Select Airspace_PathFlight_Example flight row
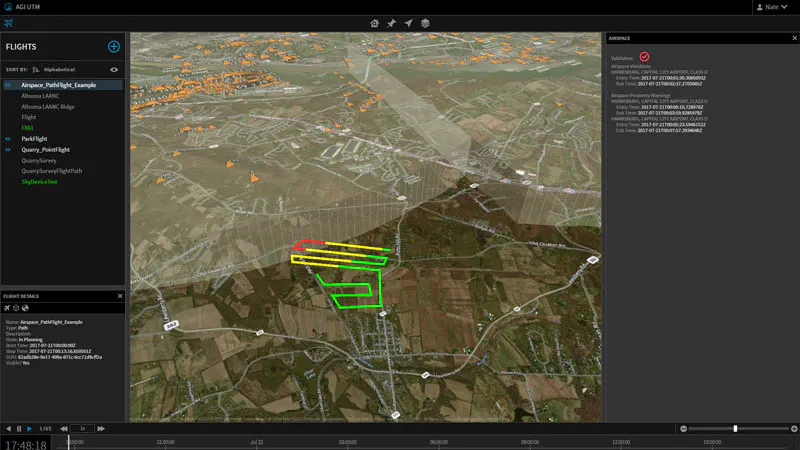This screenshot has height=450, width=800. [x=62, y=85]
